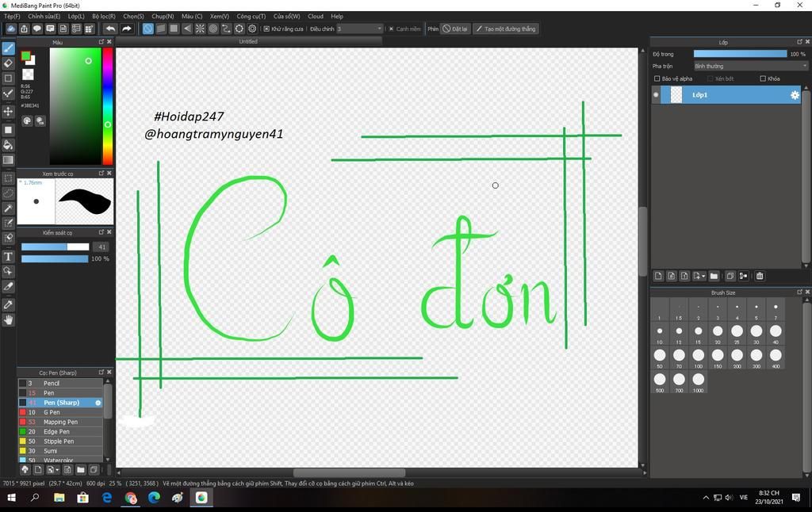The image size is (812, 512).
Task: Select the Hand pan tool
Action: [8, 320]
